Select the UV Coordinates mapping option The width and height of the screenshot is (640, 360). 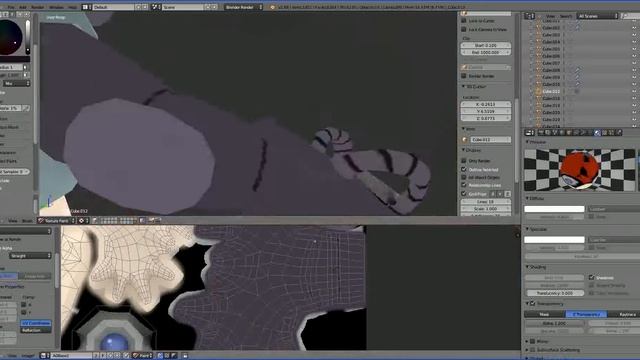(36, 323)
